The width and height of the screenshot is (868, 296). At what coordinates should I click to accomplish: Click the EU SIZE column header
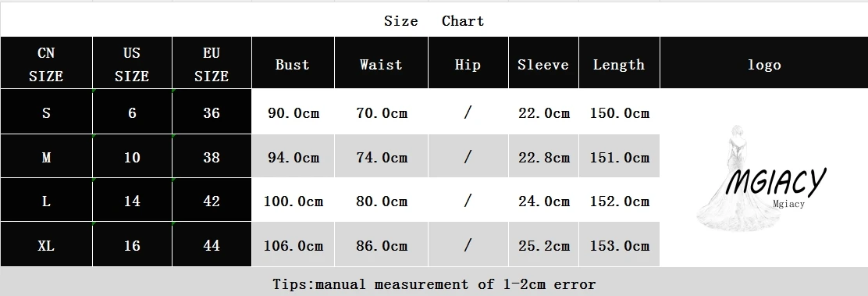212,63
